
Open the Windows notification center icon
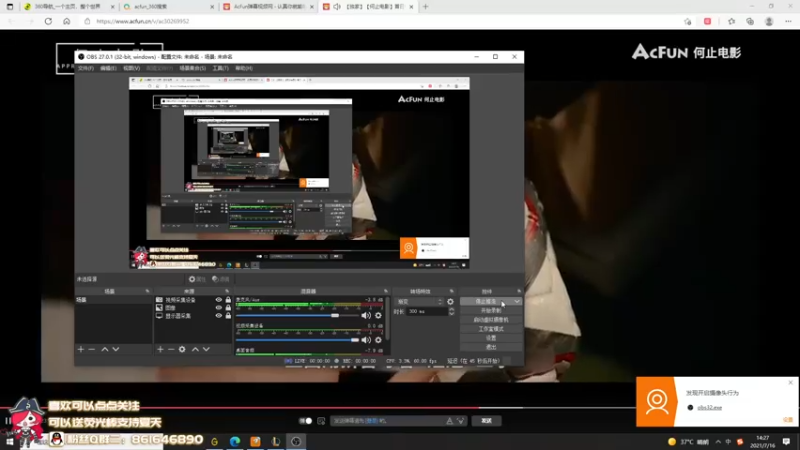coord(786,441)
